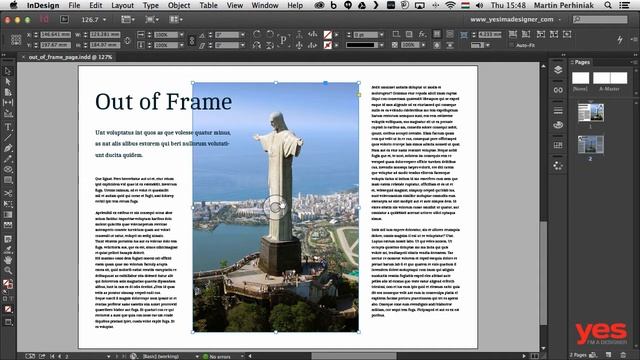Click the Quick Apply lightning icon
640x360 pixels.
coord(620,40)
